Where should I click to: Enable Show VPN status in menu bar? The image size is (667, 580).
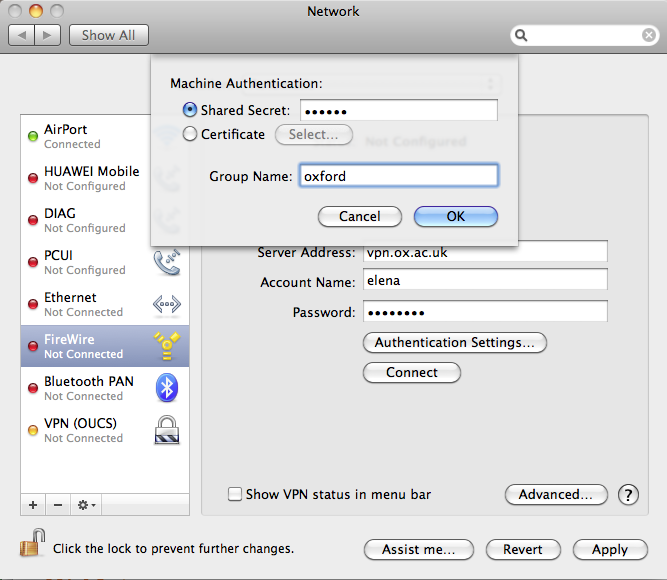point(235,494)
